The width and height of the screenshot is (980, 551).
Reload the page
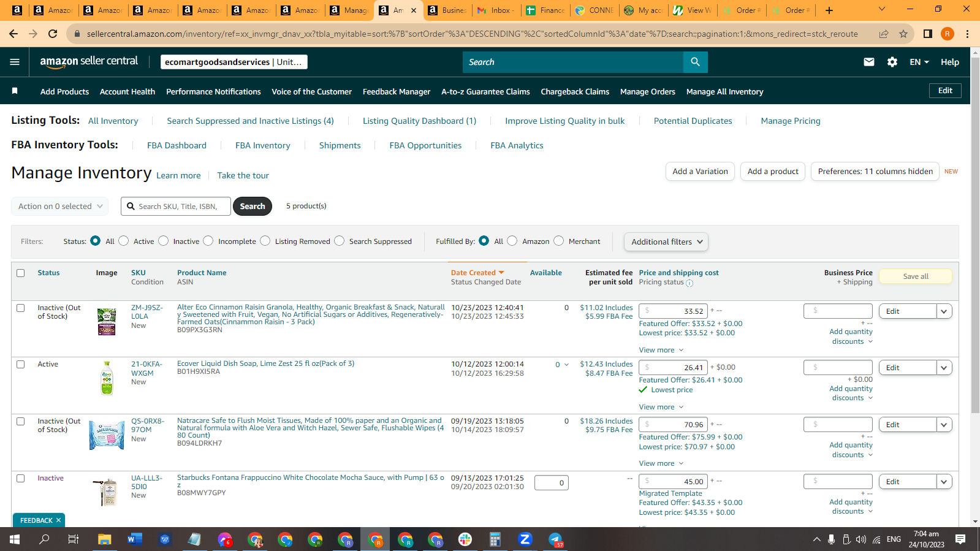coord(53,34)
